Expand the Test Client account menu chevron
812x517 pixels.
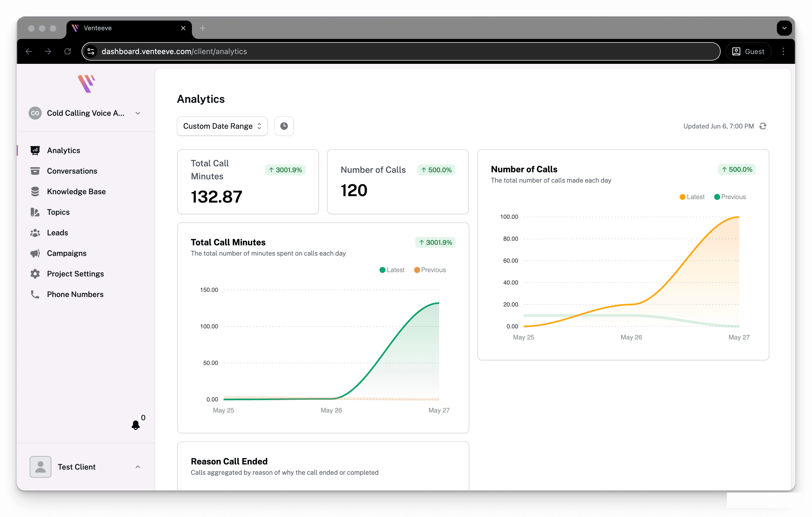click(x=138, y=467)
